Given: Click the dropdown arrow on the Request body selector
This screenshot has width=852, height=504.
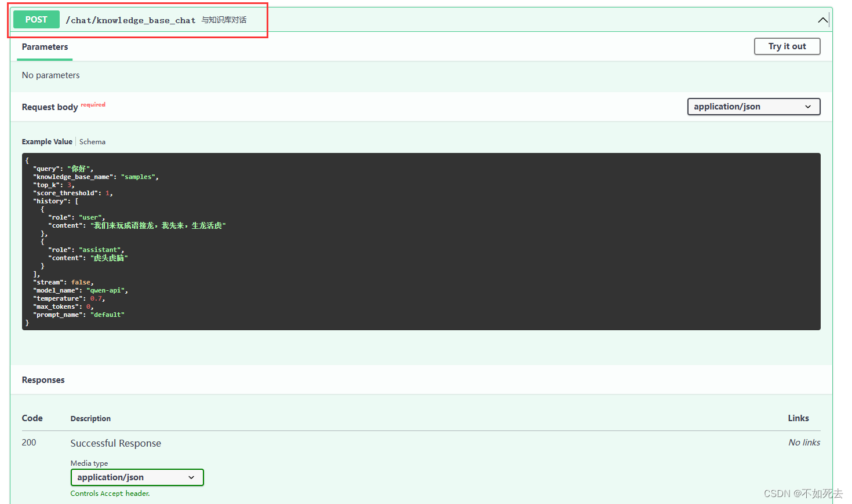Looking at the screenshot, I should pyautogui.click(x=808, y=107).
